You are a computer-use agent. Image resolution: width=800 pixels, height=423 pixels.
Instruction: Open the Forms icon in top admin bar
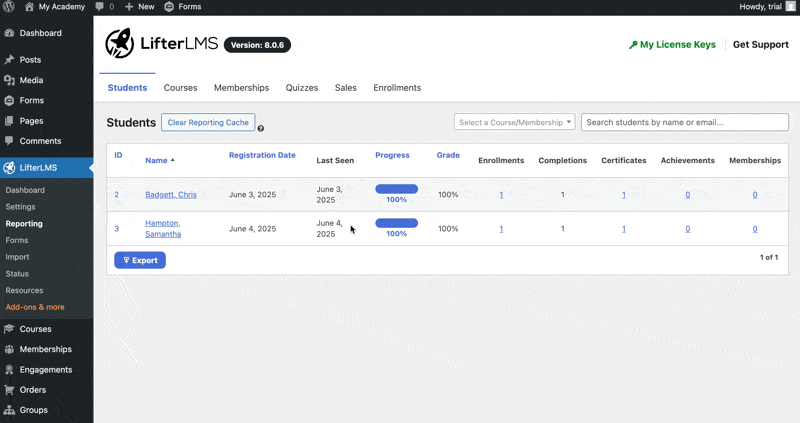point(169,7)
